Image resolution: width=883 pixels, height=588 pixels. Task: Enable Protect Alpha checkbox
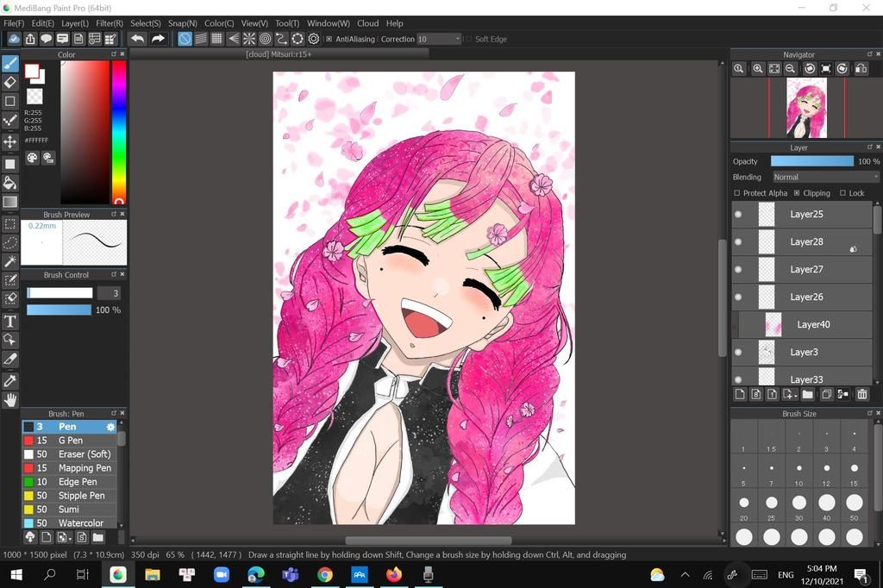click(x=736, y=192)
